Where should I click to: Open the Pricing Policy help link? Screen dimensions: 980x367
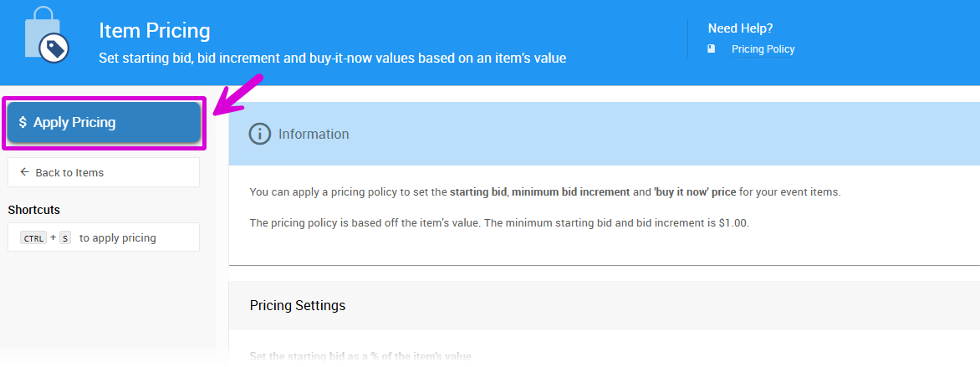(763, 49)
